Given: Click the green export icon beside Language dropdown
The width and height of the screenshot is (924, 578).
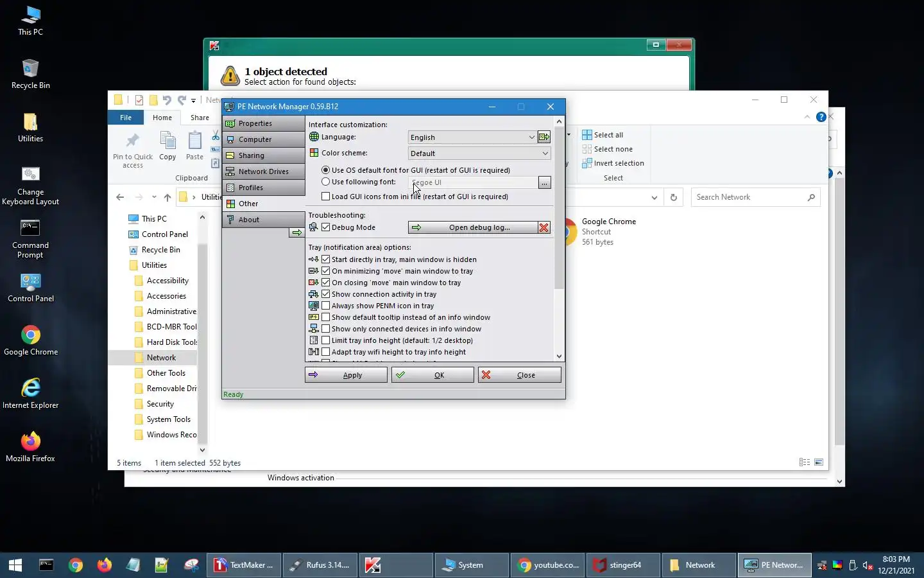Looking at the screenshot, I should tap(544, 137).
